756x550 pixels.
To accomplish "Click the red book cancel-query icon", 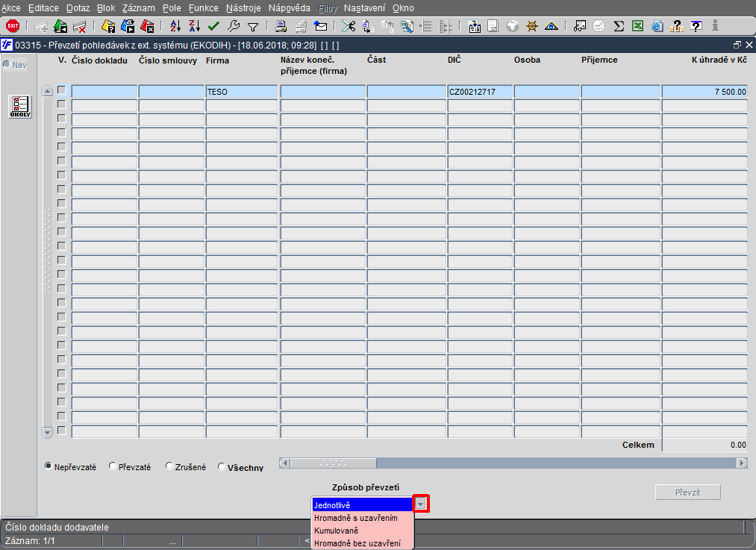I will tap(147, 26).
